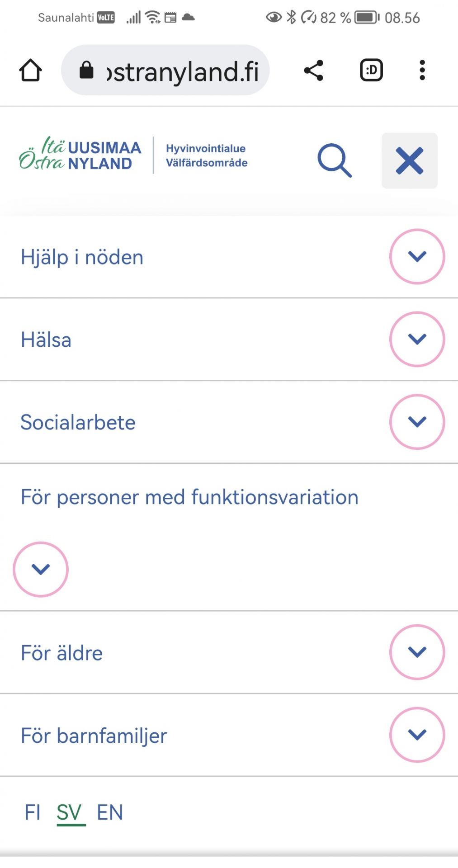Expand the För äldre submenu chevron
Image resolution: width=458 pixels, height=868 pixels.
pyautogui.click(x=417, y=652)
